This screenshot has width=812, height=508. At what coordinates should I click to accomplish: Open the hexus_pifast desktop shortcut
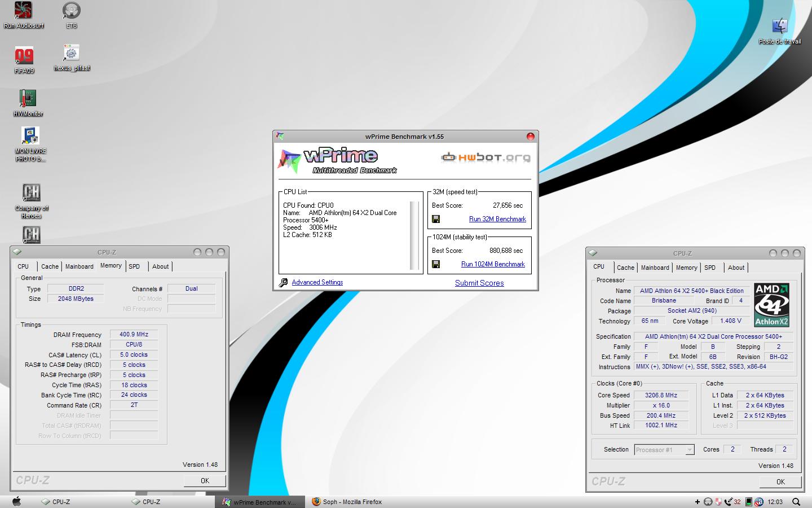[72, 58]
